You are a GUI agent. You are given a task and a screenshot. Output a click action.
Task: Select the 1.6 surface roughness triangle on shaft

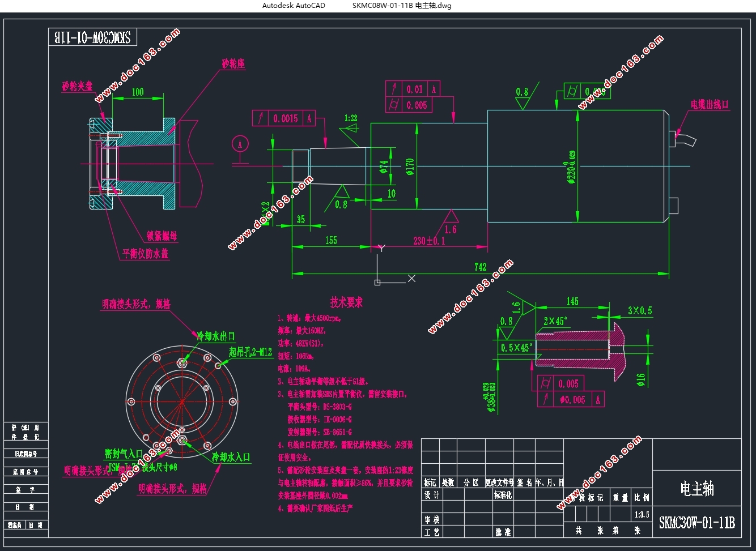point(451,217)
